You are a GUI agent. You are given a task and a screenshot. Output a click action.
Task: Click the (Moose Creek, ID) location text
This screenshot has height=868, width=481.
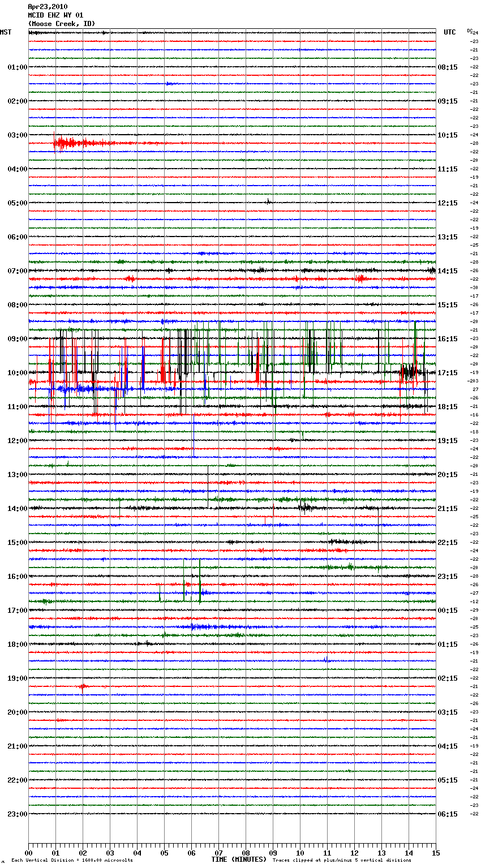(62, 24)
